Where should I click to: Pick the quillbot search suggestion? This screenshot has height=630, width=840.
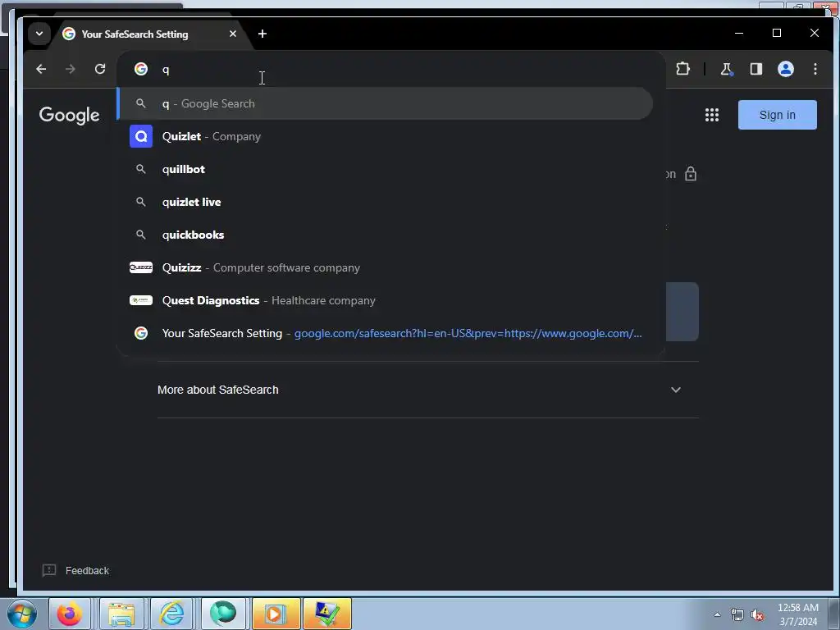click(386, 169)
